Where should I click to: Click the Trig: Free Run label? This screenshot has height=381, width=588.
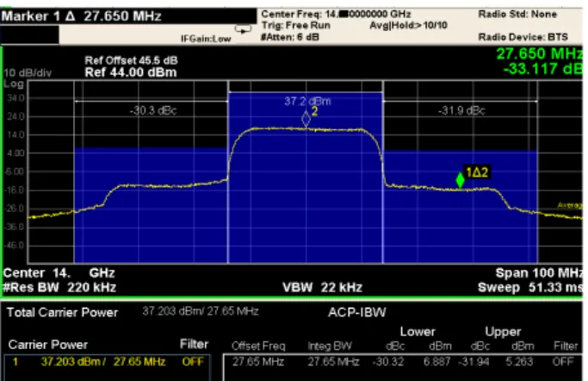(296, 26)
